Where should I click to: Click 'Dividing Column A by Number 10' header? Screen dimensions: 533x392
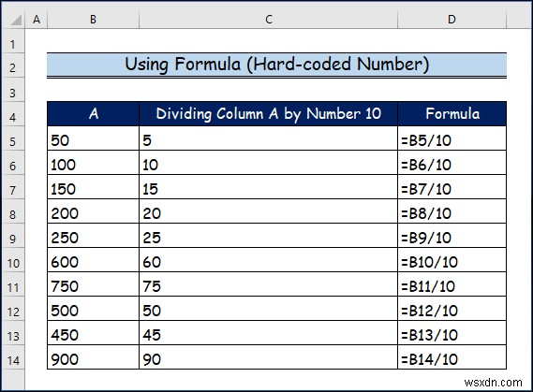[x=268, y=114]
